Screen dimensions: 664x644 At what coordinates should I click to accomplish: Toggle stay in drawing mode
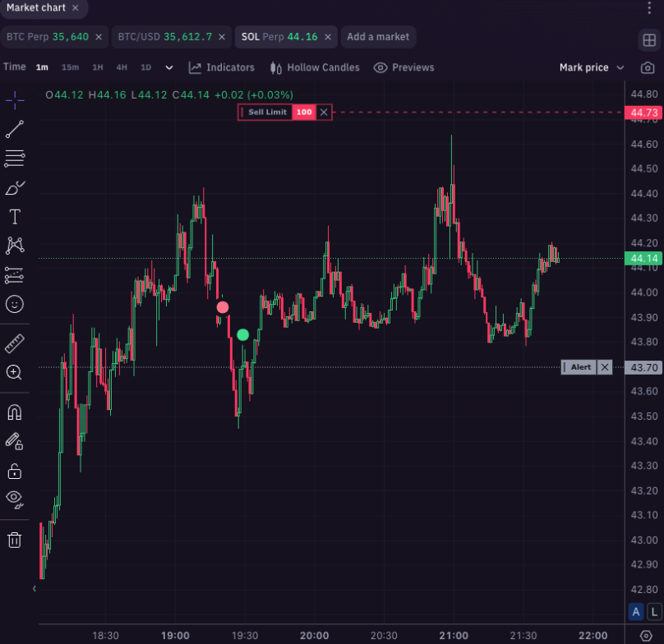click(15, 441)
